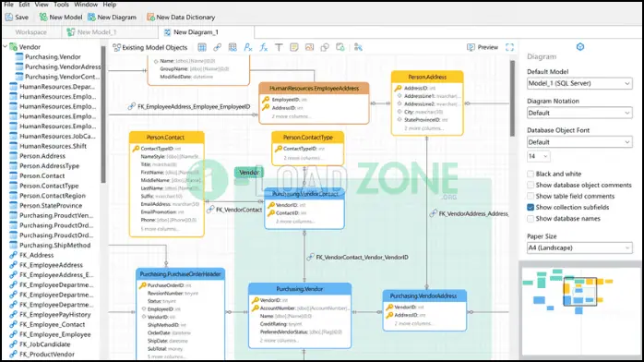
Task: Enable Show database names checkbox
Action: [x=531, y=219]
